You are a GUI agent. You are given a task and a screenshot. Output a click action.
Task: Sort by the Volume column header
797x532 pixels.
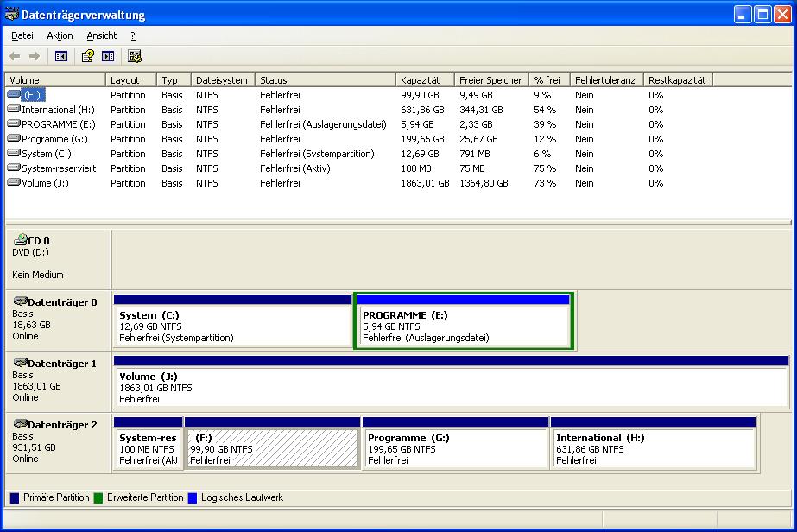click(55, 80)
